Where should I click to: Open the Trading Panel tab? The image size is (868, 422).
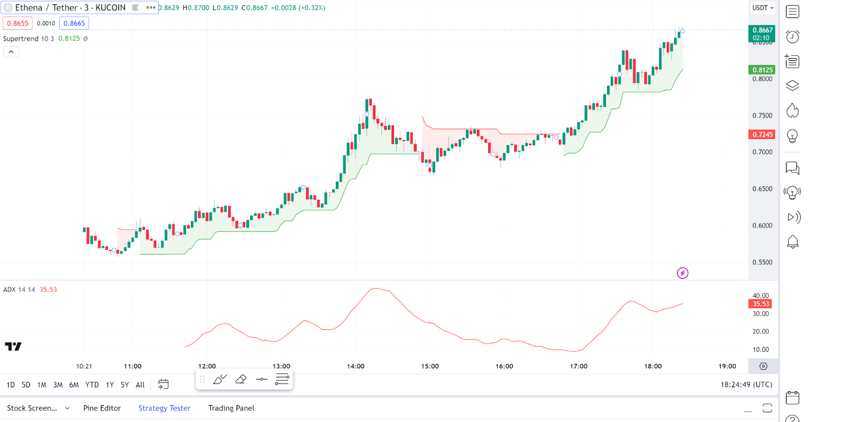(231, 408)
